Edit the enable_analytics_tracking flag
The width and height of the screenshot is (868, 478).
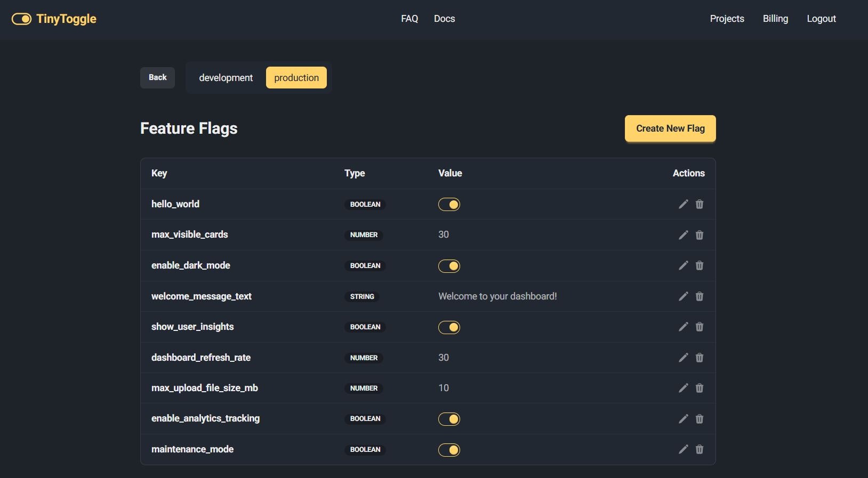[683, 419]
